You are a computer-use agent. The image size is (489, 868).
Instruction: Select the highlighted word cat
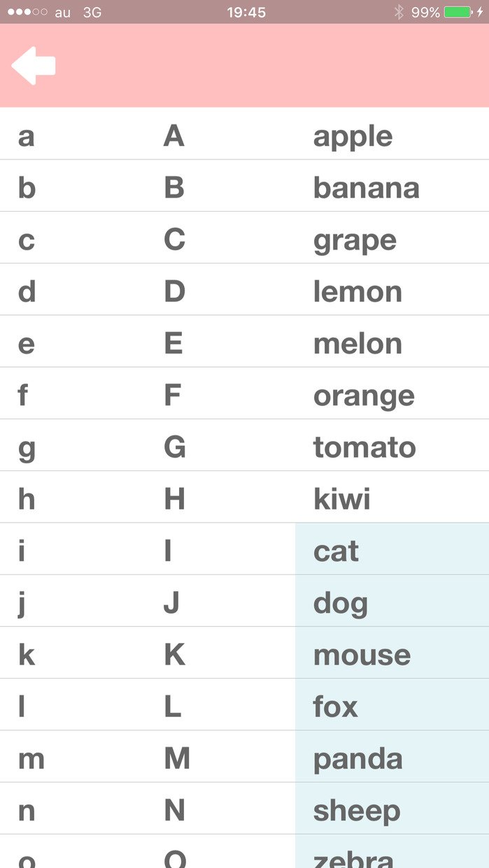point(336,551)
